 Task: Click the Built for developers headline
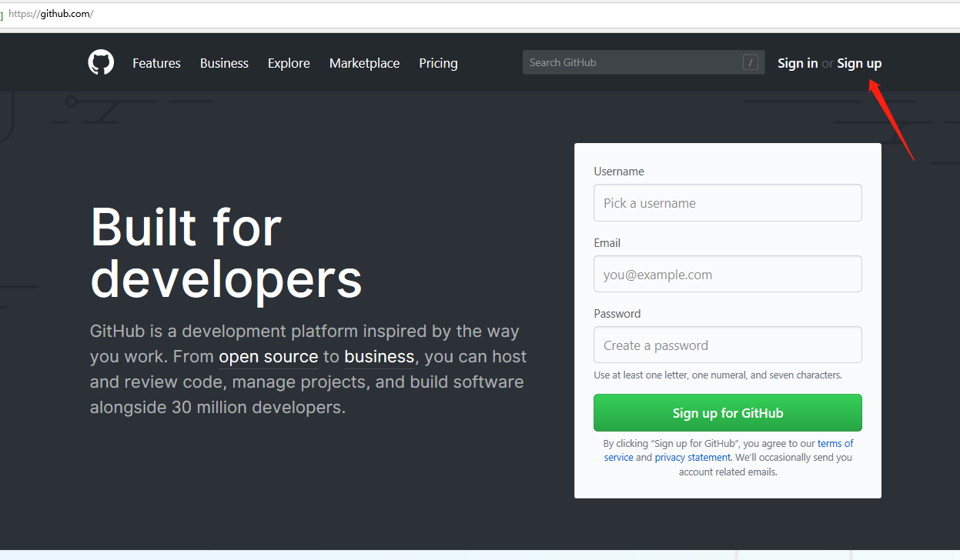(226, 253)
